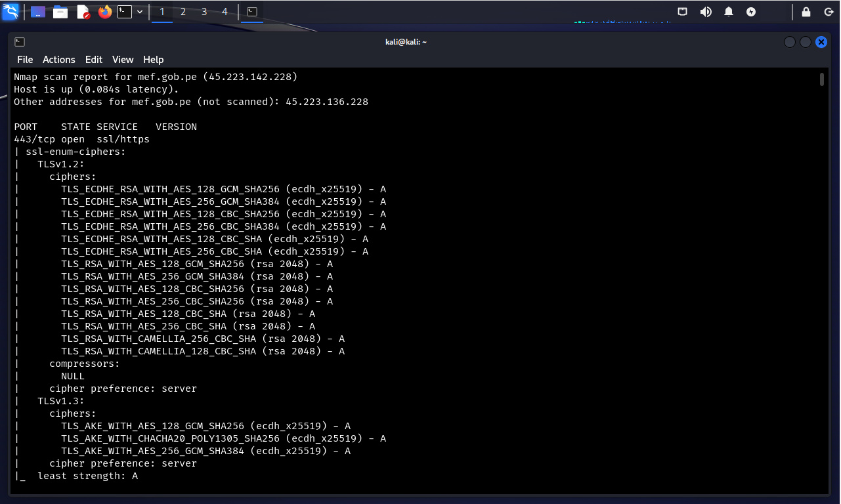Screen dimensions: 841x504
Task: Click the wired network status icon
Action: pos(683,12)
